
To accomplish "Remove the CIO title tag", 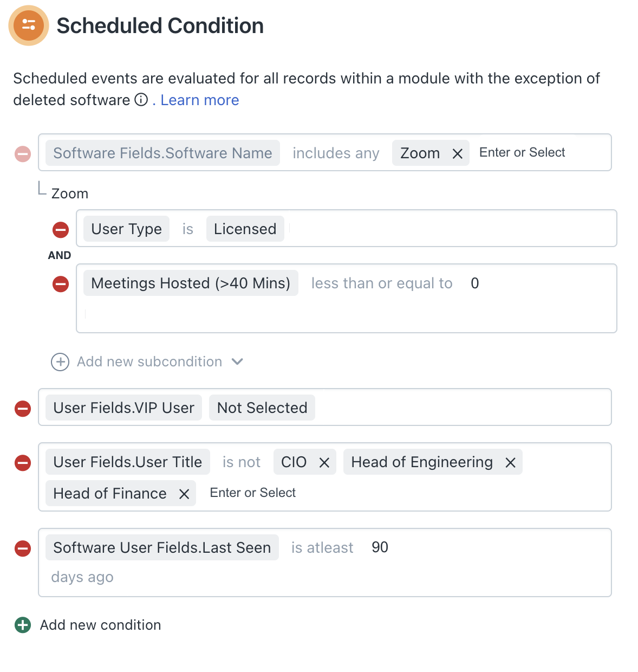I will click(x=324, y=463).
